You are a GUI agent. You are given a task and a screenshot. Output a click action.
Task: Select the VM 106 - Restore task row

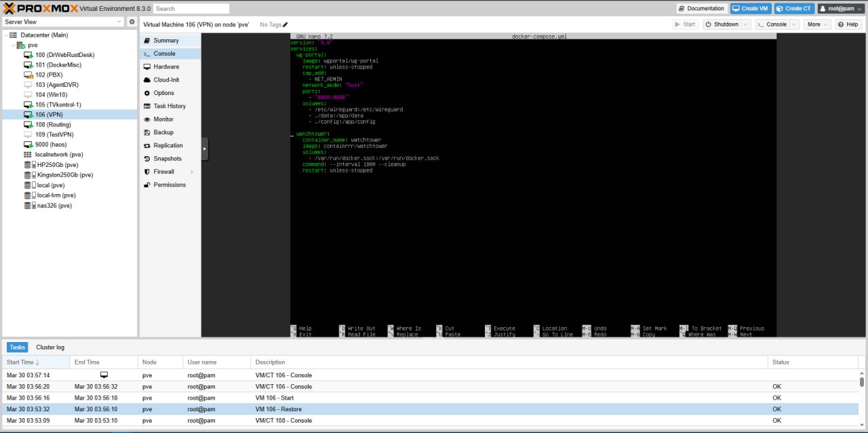(x=431, y=409)
